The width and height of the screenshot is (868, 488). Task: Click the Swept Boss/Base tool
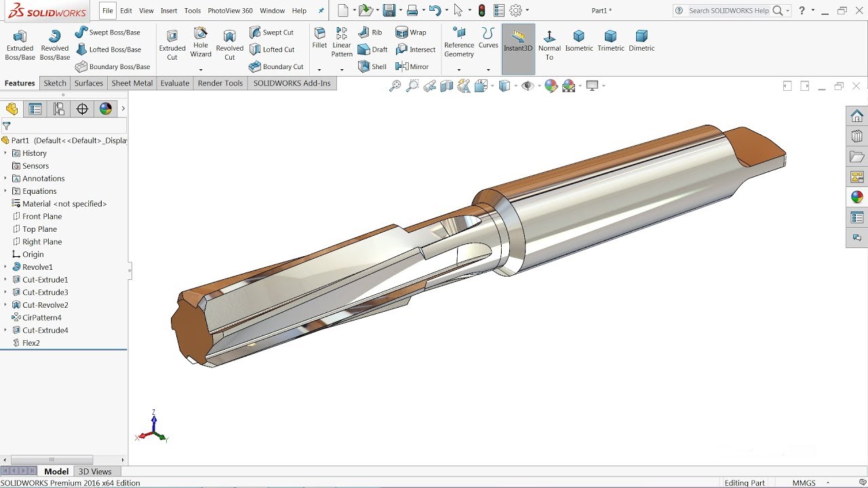(x=107, y=33)
